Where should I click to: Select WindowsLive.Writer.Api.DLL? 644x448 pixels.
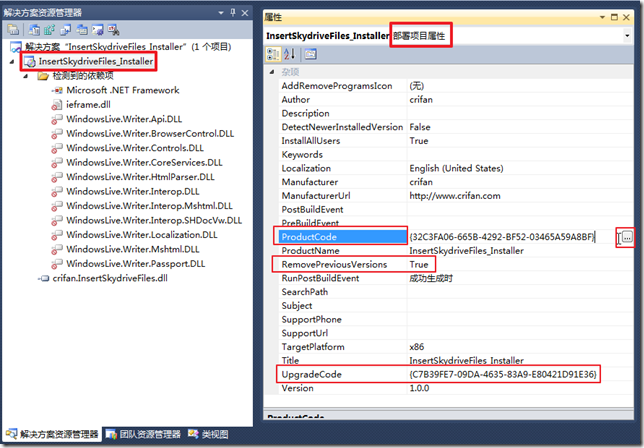tap(124, 119)
